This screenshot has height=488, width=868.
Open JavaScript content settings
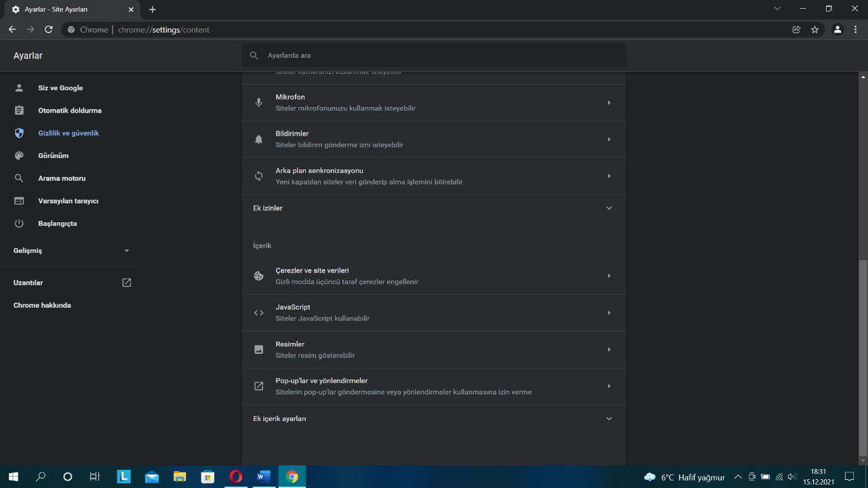coord(434,313)
